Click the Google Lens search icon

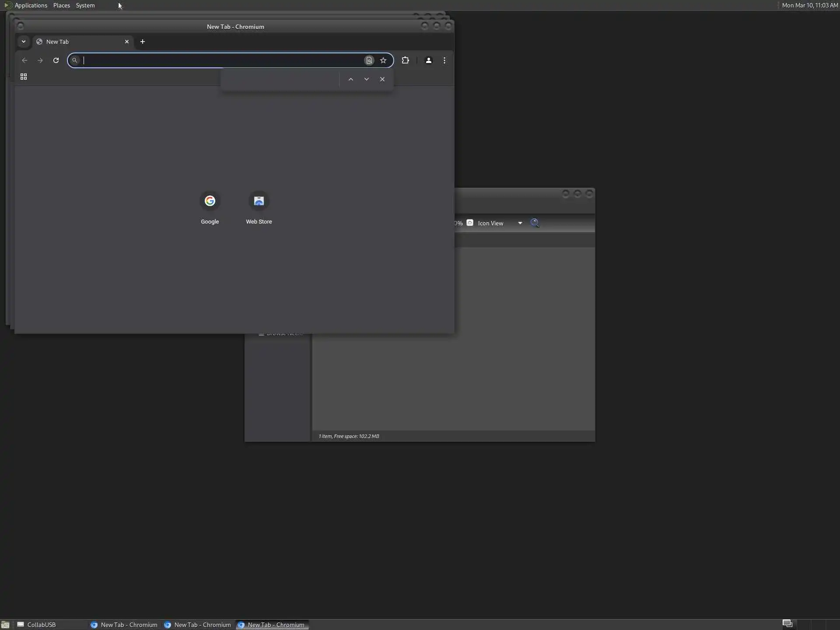click(x=369, y=60)
